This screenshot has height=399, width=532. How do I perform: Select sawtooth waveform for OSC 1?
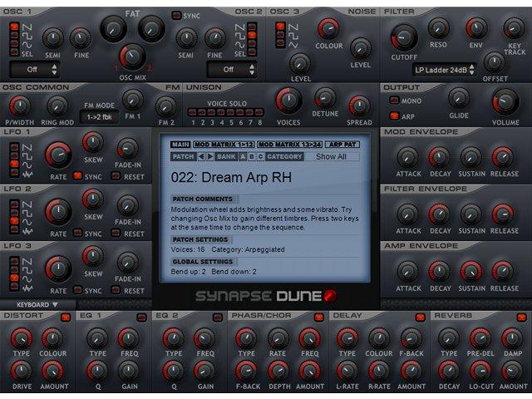click(14, 27)
